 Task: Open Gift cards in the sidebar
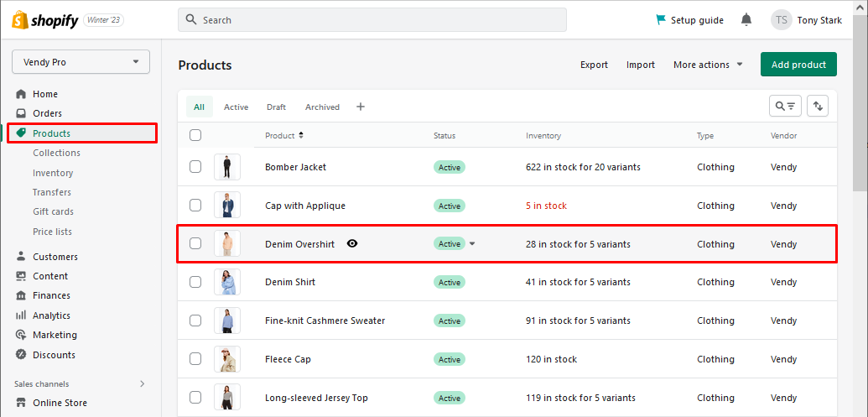point(53,211)
